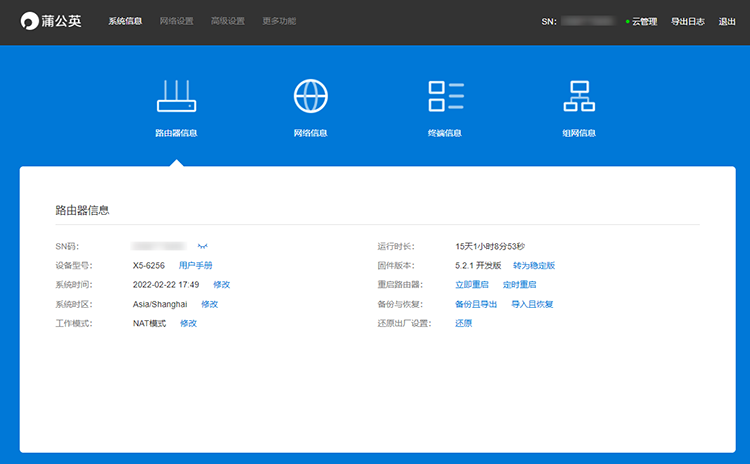Open the 更多功能 menu
The height and width of the screenshot is (464, 750).
279,21
